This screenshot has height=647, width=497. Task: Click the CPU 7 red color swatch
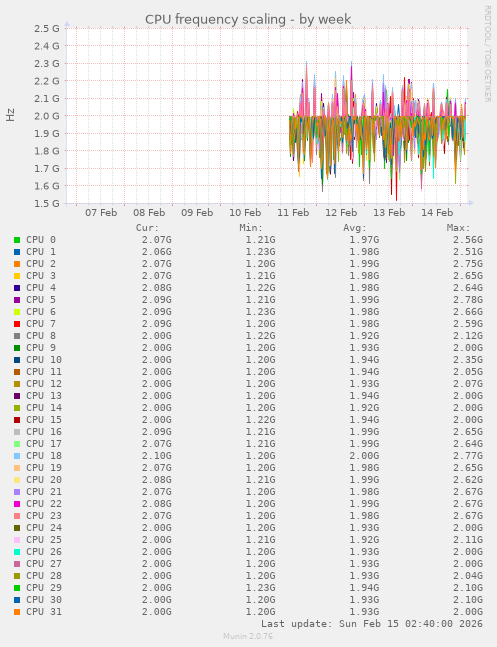tap(17, 324)
